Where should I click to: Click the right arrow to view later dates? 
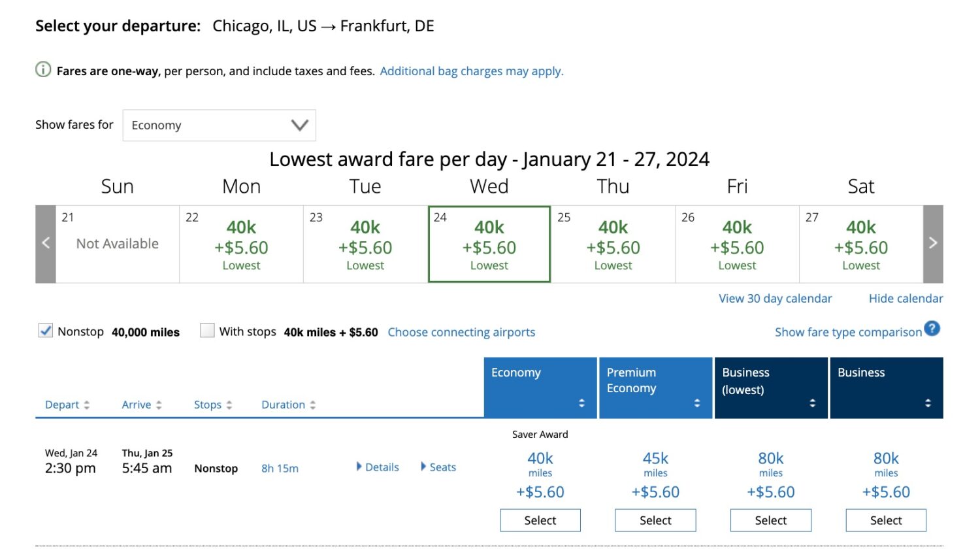click(x=933, y=242)
